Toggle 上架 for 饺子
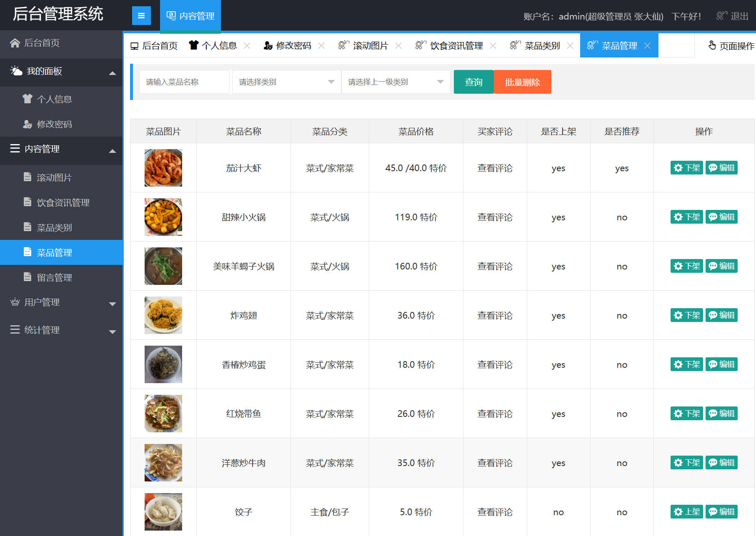The width and height of the screenshot is (756, 536). [x=686, y=512]
